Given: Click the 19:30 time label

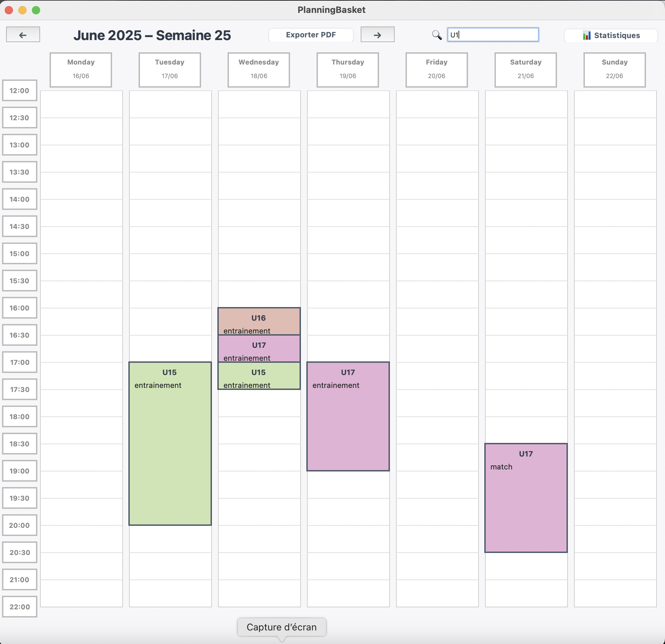Looking at the screenshot, I should pos(20,498).
